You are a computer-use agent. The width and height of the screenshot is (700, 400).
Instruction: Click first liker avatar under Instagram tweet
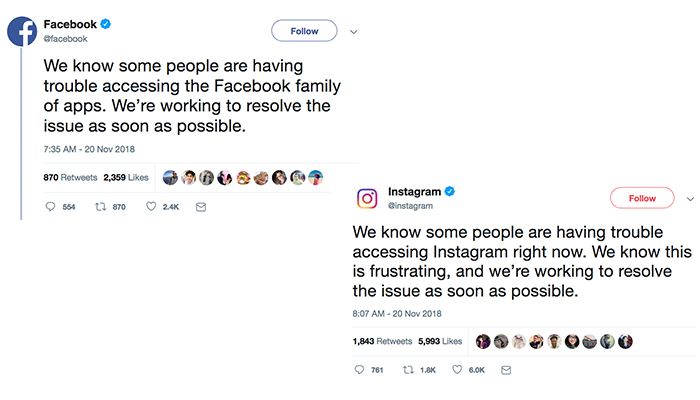483,342
